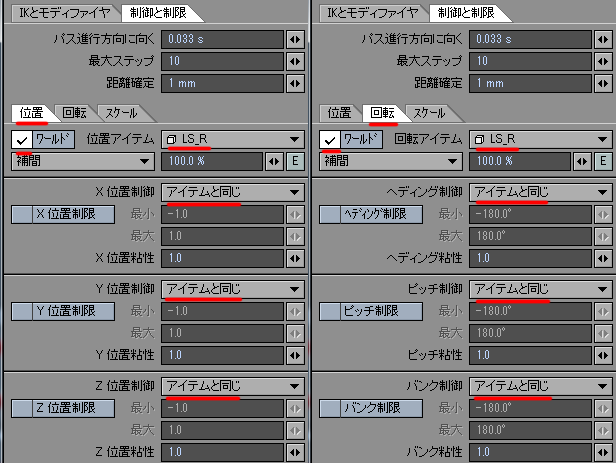The image size is (616, 463).
Task: Click the envelope E button beside the left 100.0 % field
Action: (295, 161)
